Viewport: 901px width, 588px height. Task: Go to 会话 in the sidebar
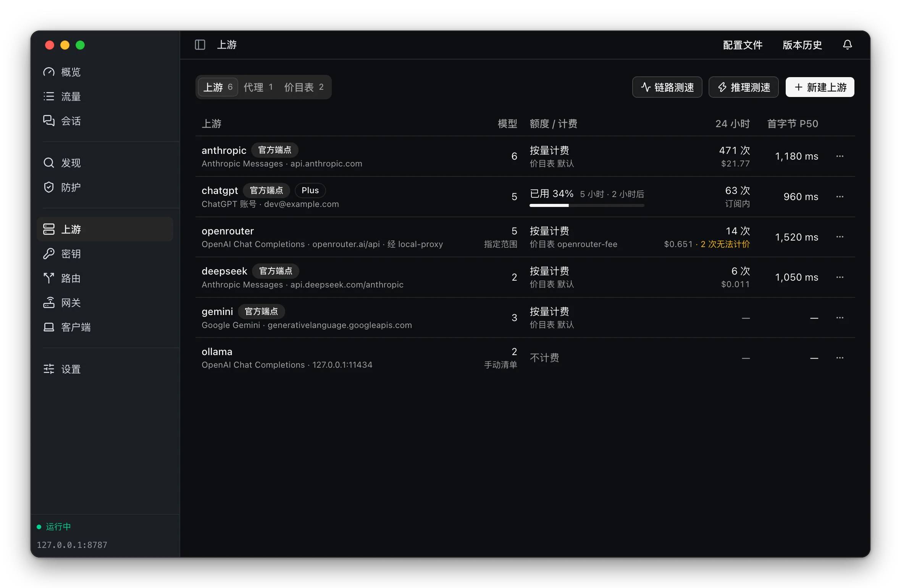[105, 121]
